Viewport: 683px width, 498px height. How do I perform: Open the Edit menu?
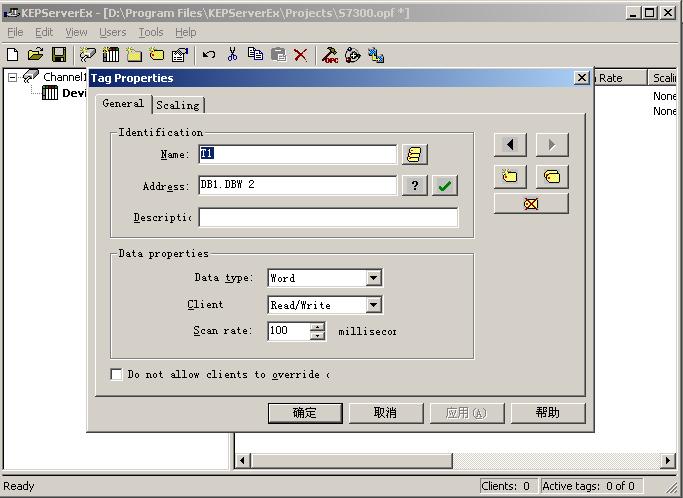[x=44, y=32]
